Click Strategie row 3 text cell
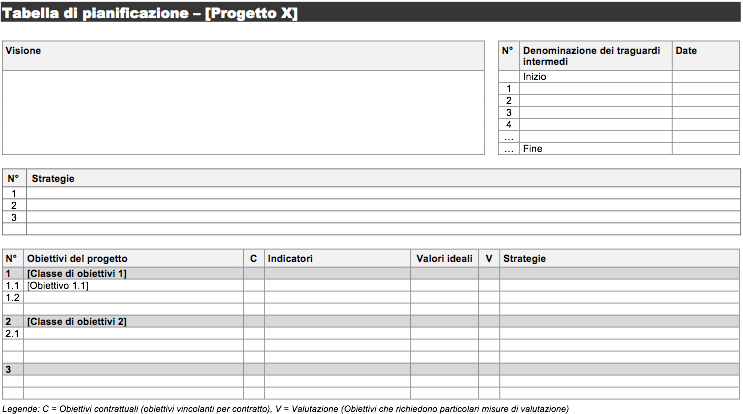Image resolution: width=743 pixels, height=414 pixels. [x=383, y=217]
